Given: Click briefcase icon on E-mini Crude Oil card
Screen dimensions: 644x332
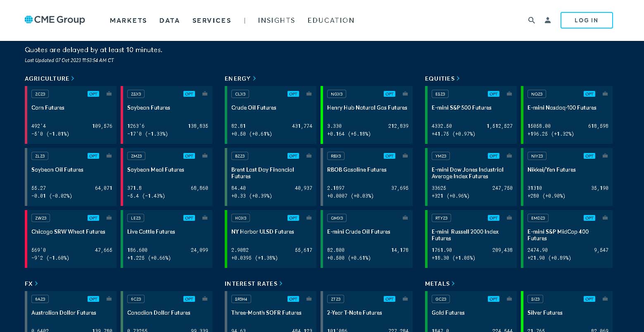Looking at the screenshot, I should [405, 218].
